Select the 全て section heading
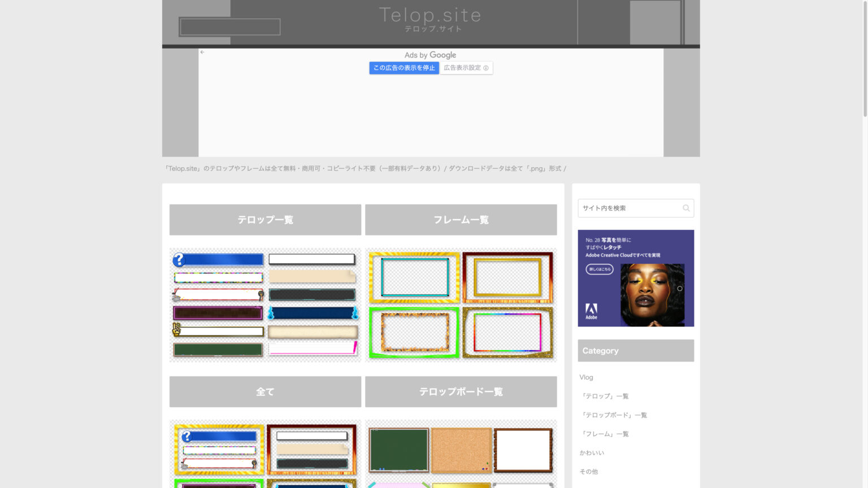 (265, 392)
